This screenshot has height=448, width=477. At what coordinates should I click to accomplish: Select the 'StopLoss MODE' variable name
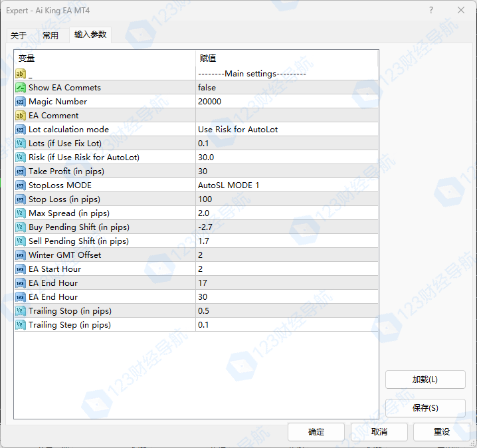pyautogui.click(x=60, y=185)
